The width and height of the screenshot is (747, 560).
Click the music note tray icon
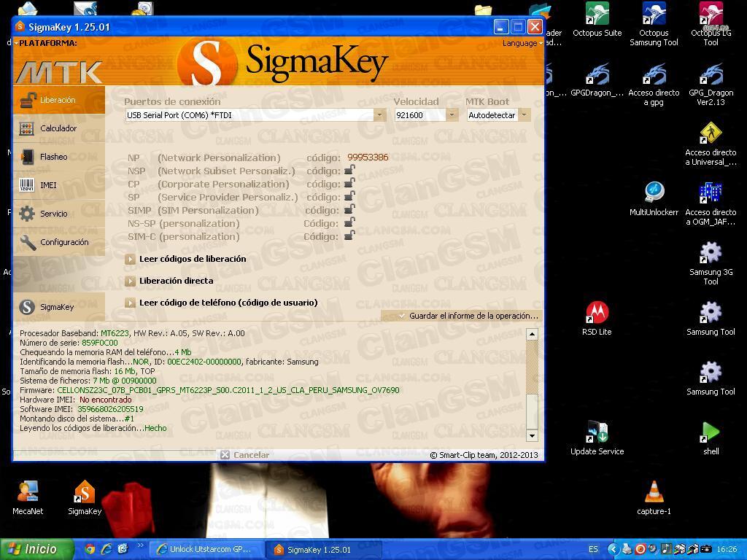pyautogui.click(x=667, y=550)
